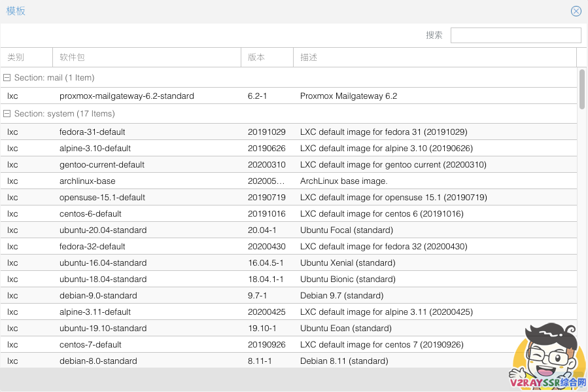Select the alpine-3.10-default template
588x392 pixels.
point(95,149)
